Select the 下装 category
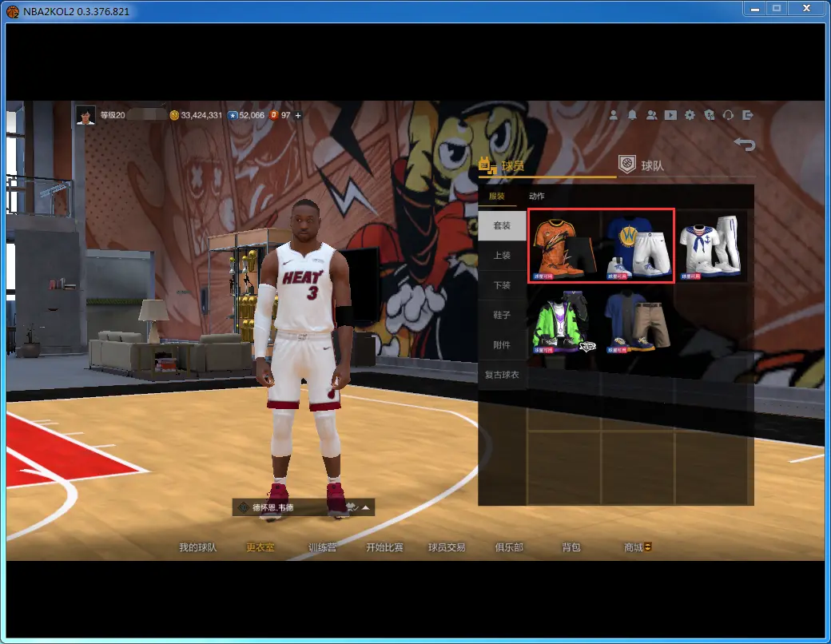 [x=502, y=285]
